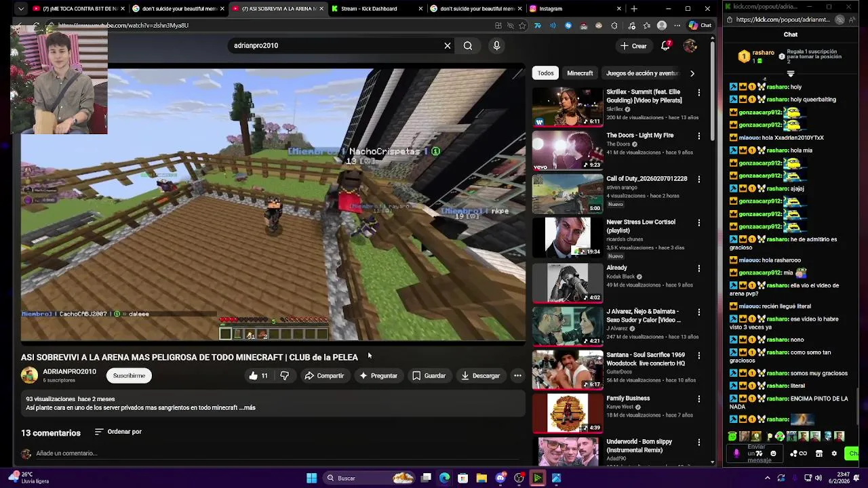Clear the YouTube search box text

pos(448,45)
